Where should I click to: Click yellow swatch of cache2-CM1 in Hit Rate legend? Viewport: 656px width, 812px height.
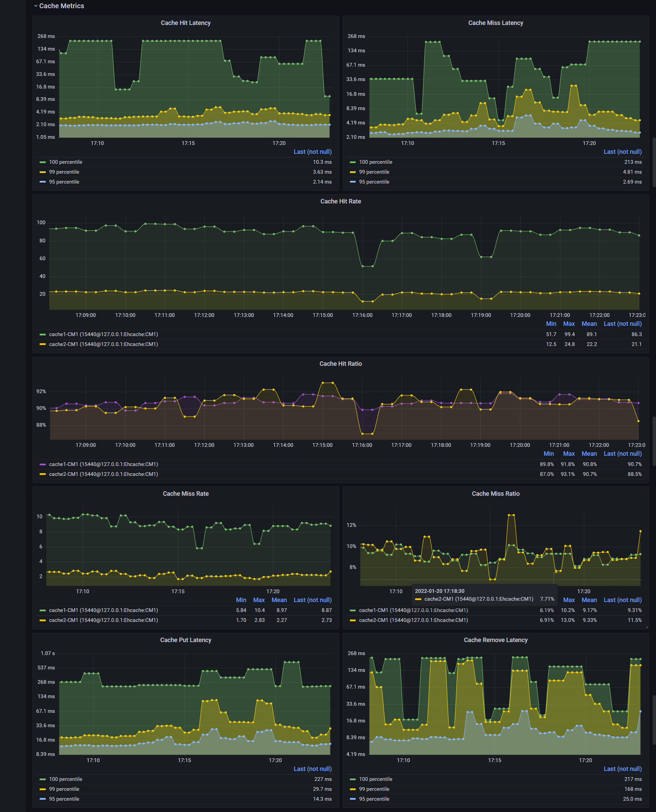pyautogui.click(x=43, y=344)
